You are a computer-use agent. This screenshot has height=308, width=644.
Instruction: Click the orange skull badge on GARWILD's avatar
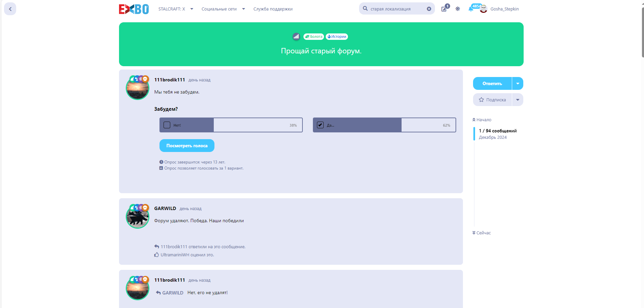point(145,207)
